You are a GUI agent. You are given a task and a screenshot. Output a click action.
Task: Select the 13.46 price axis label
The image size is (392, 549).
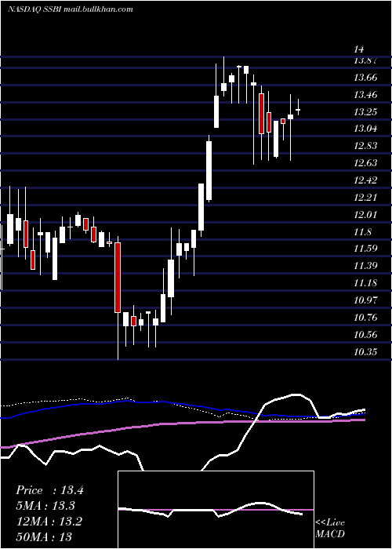pos(366,95)
